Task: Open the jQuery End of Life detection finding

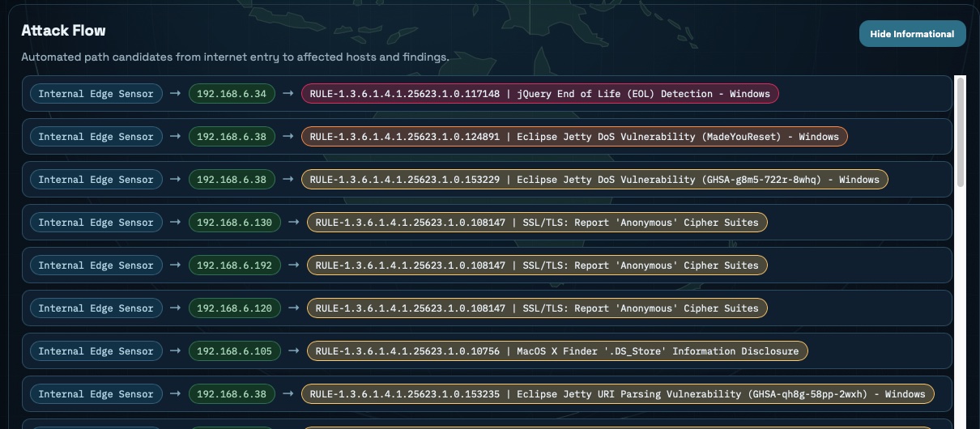Action: [539, 94]
